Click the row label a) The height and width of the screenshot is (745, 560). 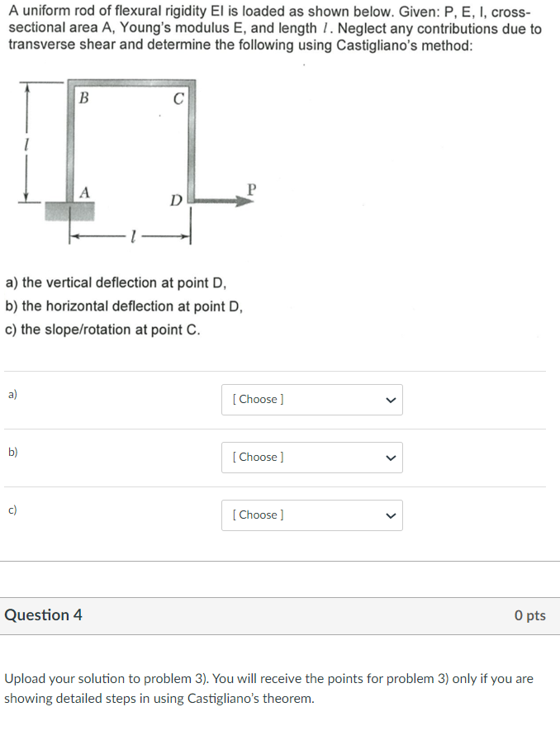(x=12, y=394)
